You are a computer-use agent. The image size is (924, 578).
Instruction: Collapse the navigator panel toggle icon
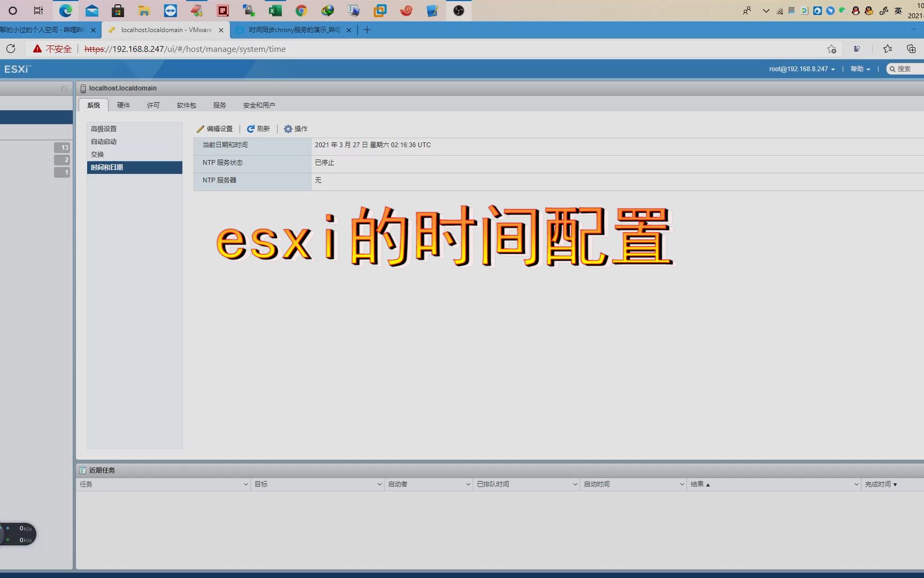point(64,88)
